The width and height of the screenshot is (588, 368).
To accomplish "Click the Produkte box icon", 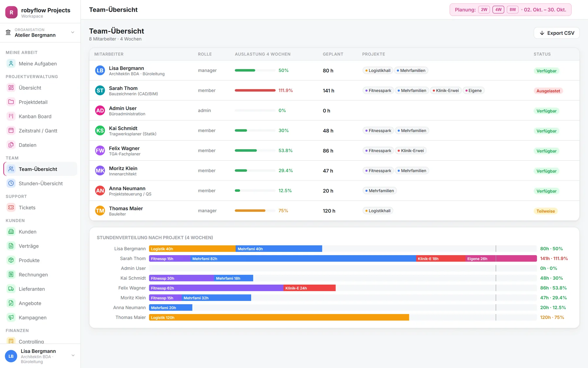I will pyautogui.click(x=11, y=260).
